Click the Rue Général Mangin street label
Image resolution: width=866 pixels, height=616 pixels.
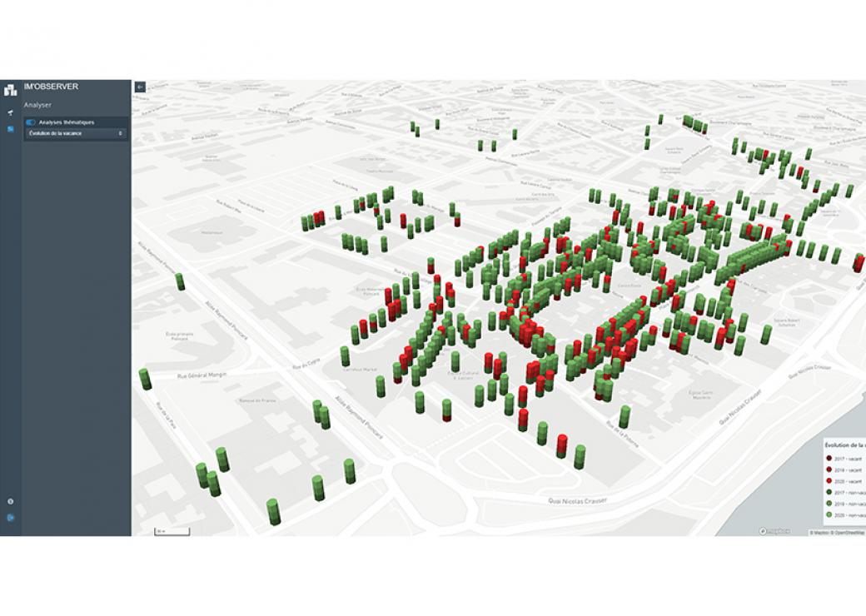click(x=202, y=375)
